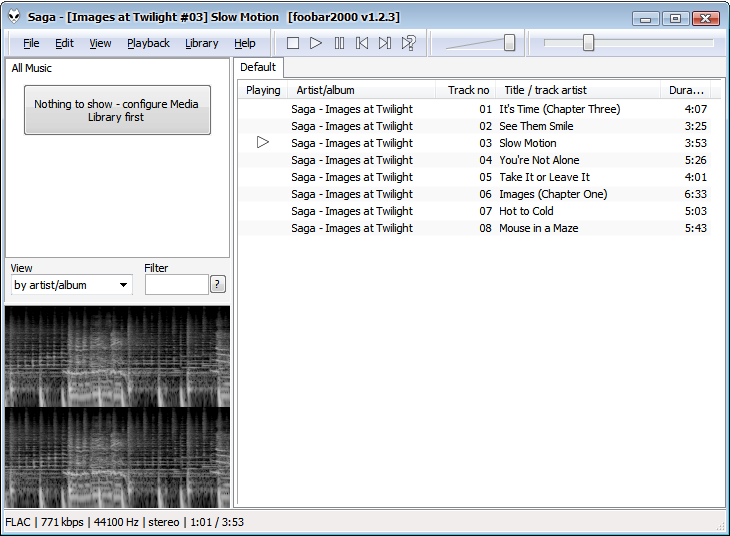Open the Edit menu
The height and width of the screenshot is (536, 730).
coord(64,43)
